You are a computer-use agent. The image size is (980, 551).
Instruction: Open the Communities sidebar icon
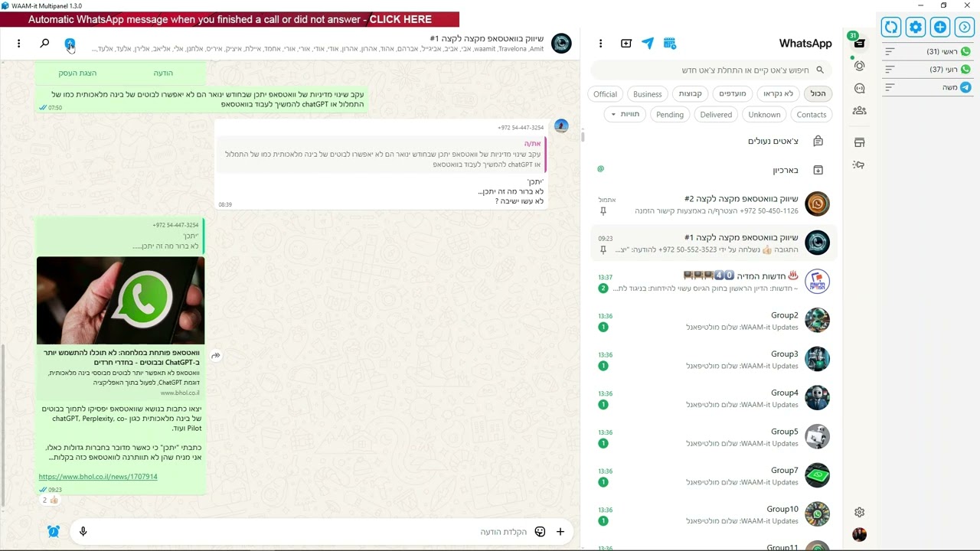coord(859,111)
